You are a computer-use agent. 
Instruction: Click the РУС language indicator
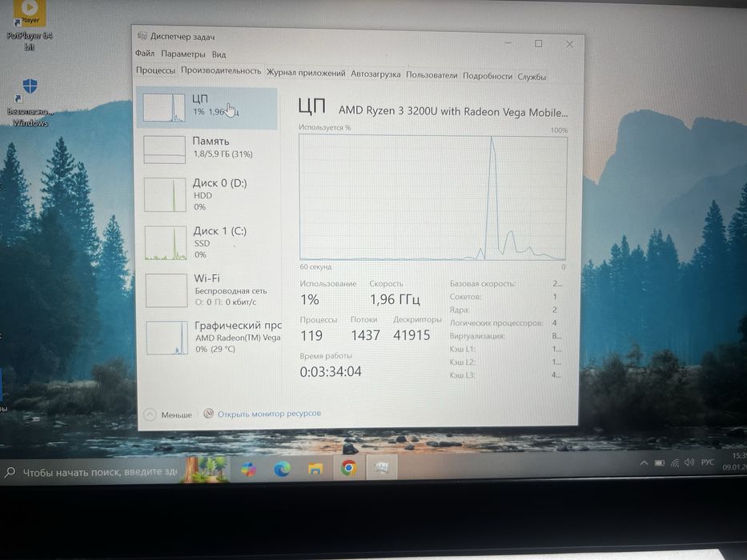coord(708,462)
